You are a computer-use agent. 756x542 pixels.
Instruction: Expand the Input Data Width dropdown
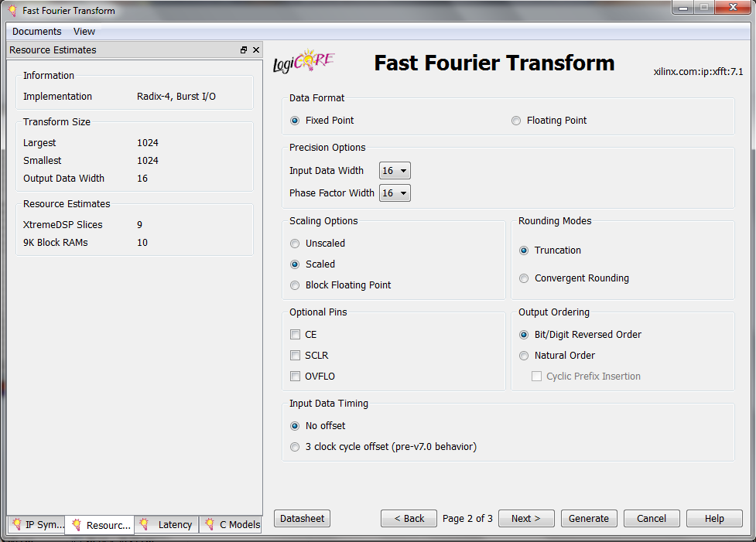395,171
